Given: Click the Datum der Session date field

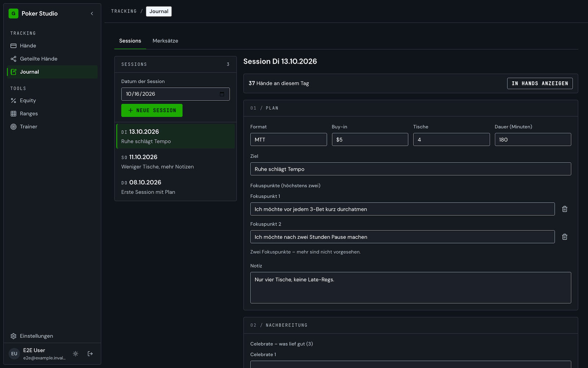Looking at the screenshot, I should pos(176,94).
